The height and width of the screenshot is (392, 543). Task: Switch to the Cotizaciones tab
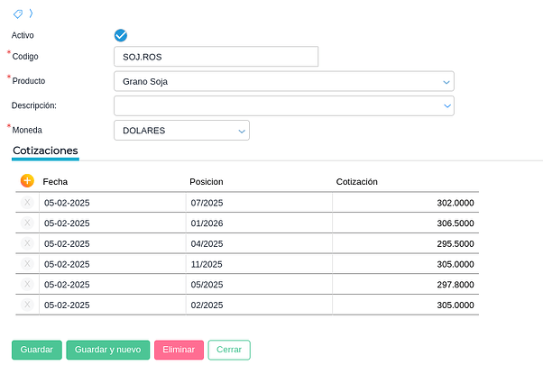[45, 150]
